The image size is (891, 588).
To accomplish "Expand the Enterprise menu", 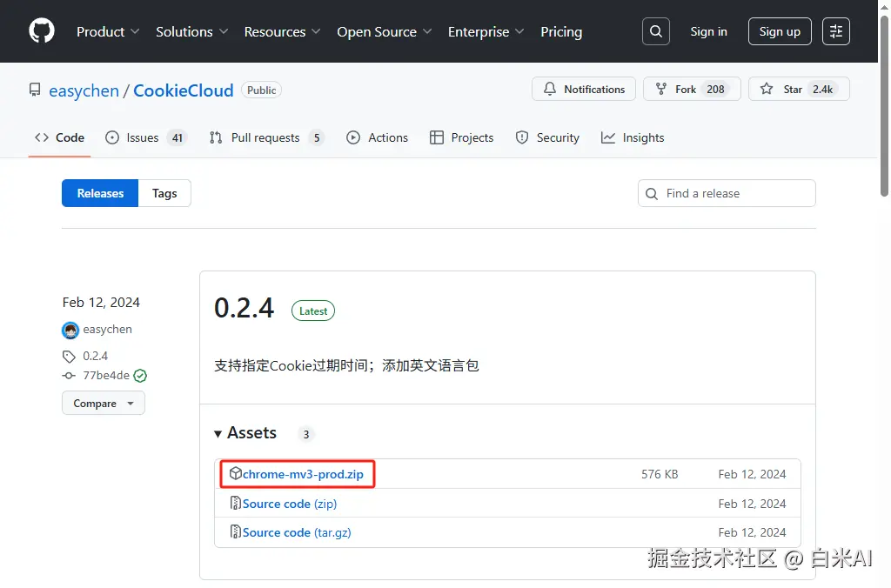I will (x=486, y=32).
